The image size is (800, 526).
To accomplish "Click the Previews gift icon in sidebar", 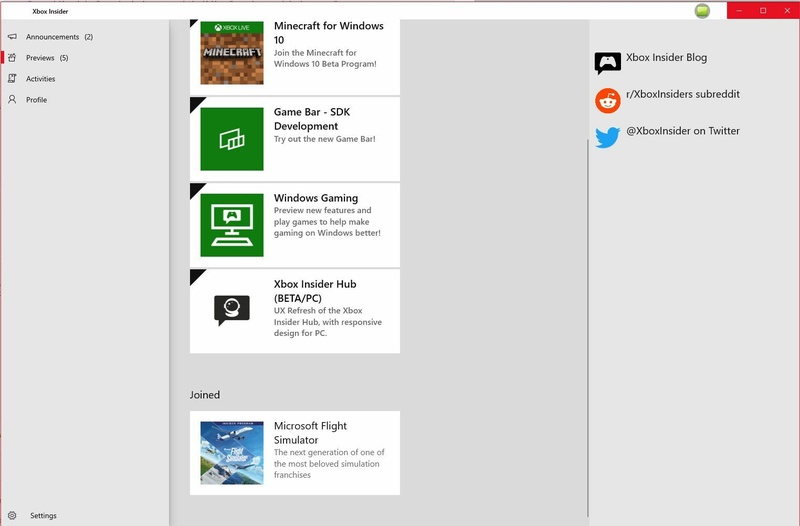I will pos(12,58).
